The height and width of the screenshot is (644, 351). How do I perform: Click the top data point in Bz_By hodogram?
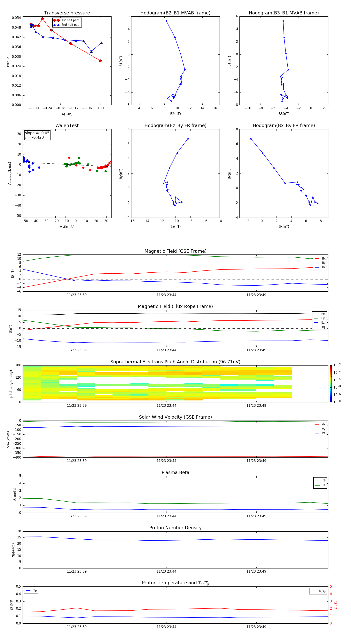point(188,139)
